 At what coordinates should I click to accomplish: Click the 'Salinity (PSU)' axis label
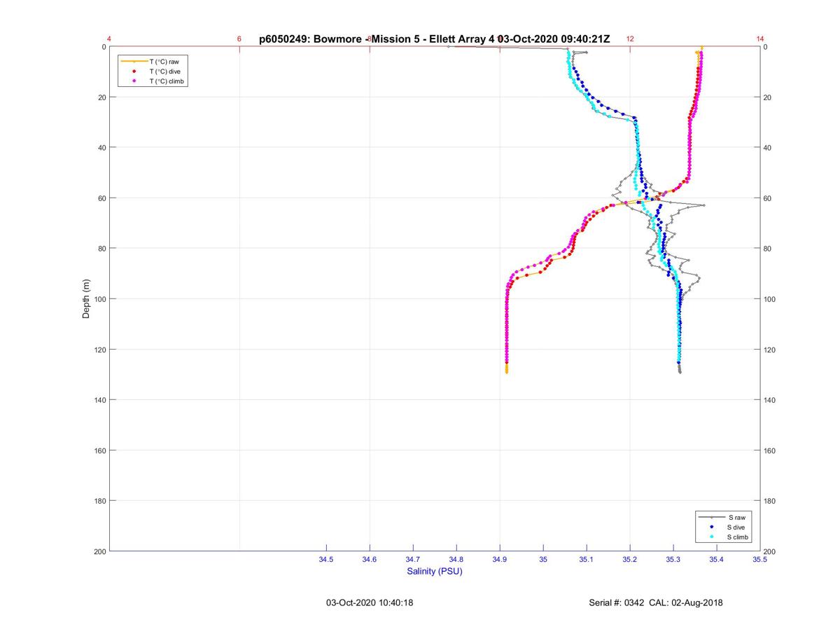(x=435, y=572)
